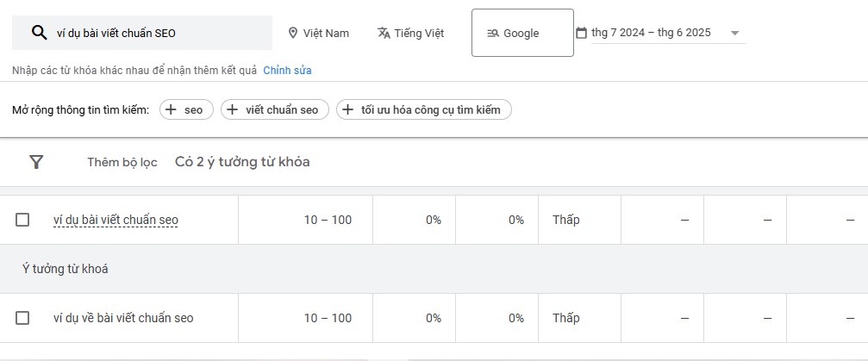
Task: Click the Việt Nam location pin icon
Action: pos(293,34)
